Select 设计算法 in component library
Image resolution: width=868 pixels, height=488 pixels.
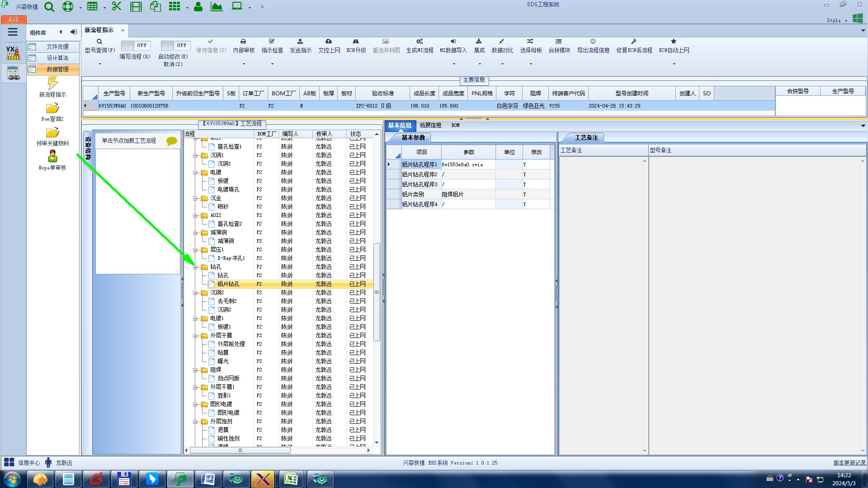click(x=57, y=58)
